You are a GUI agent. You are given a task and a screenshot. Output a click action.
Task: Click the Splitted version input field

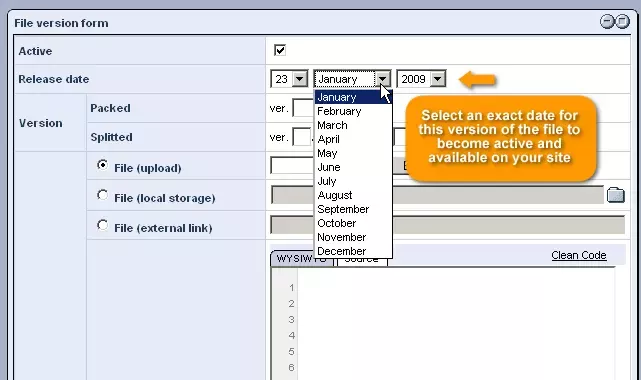(x=302, y=137)
